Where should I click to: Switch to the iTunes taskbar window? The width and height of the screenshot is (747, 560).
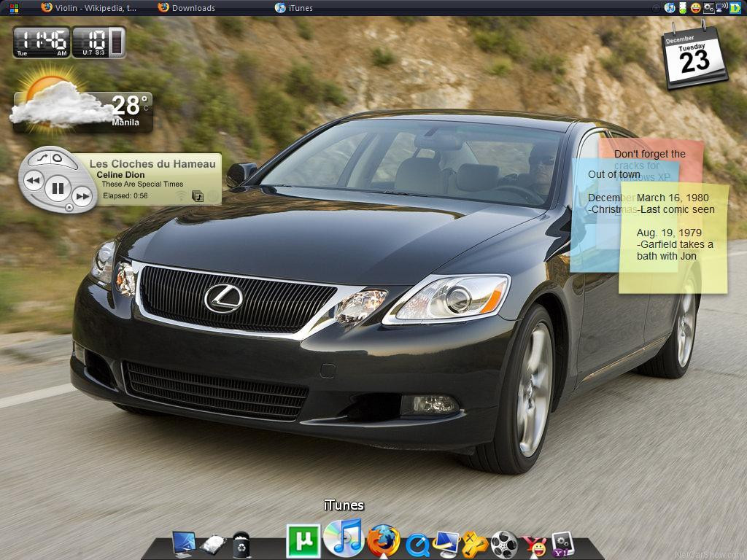294,7
